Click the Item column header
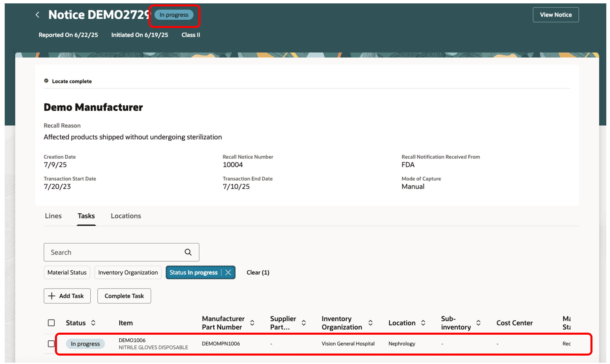610x364 pixels. pyautogui.click(x=126, y=323)
